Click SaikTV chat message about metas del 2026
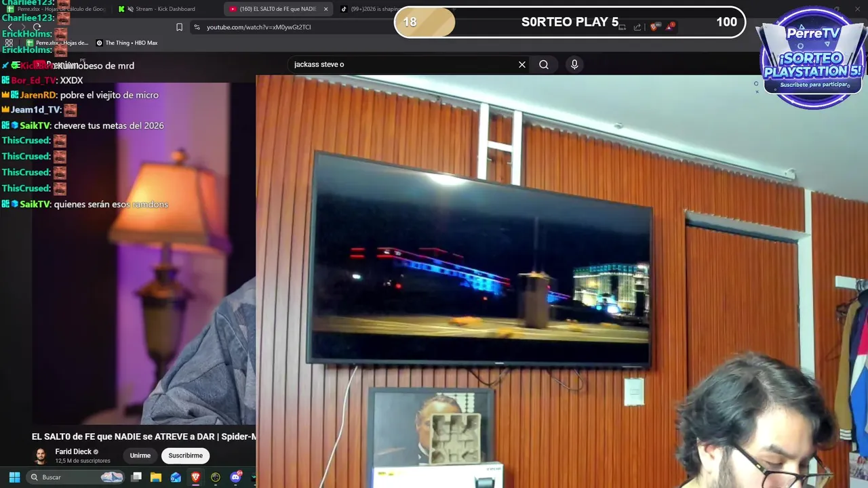Image resolution: width=868 pixels, height=488 pixels. pos(83,125)
